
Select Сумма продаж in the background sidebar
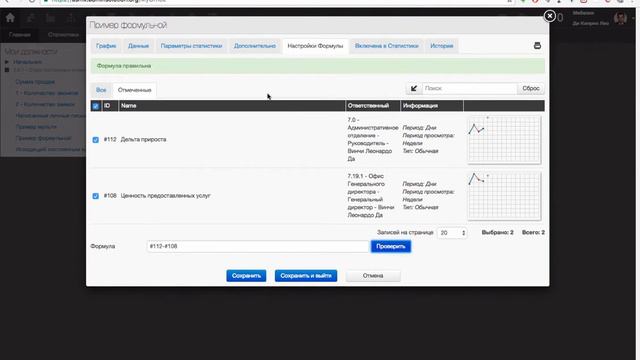coord(35,82)
